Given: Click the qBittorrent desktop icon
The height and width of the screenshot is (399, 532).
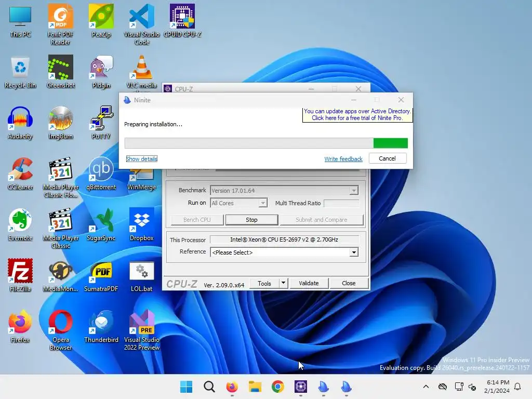Looking at the screenshot, I should [x=101, y=174].
